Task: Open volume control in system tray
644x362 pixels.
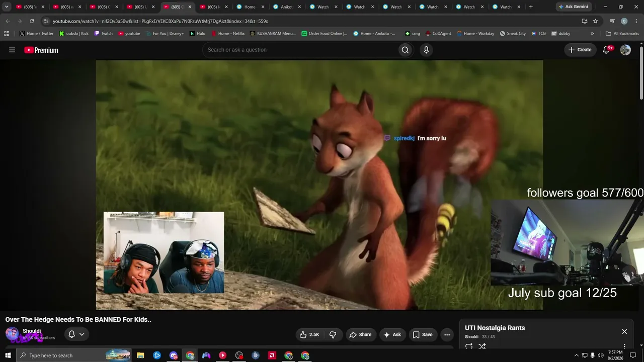Action: pyautogui.click(x=600, y=355)
